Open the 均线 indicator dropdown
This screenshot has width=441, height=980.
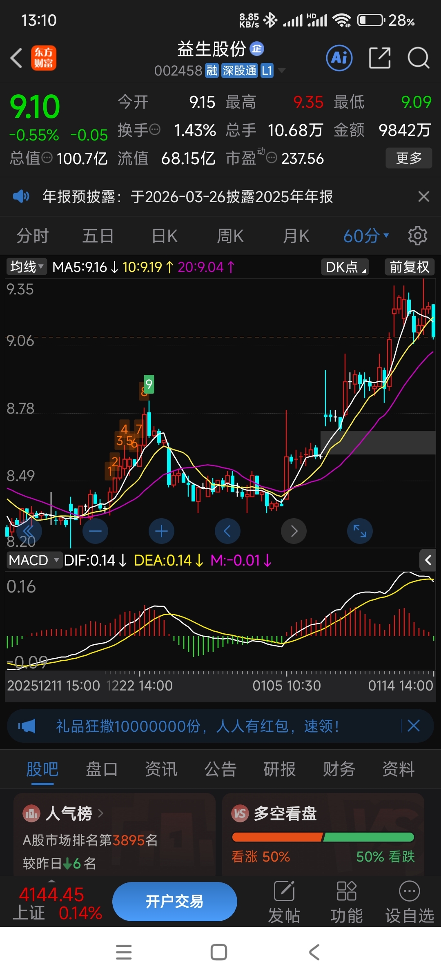tap(27, 267)
